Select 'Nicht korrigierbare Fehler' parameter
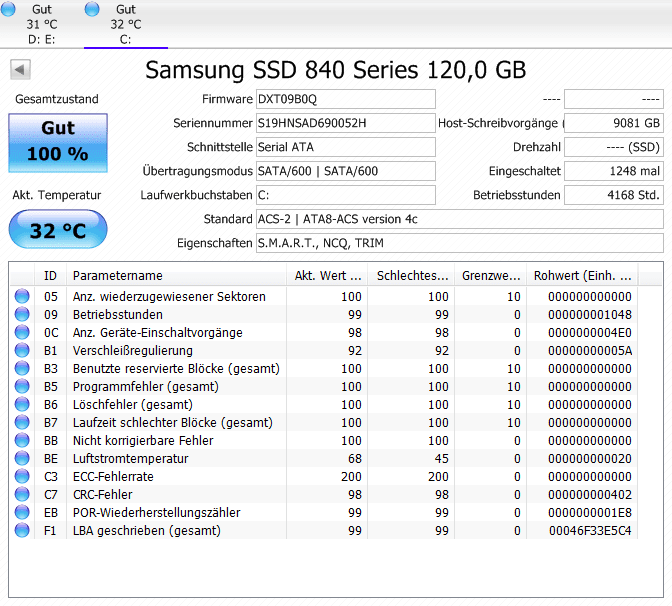The height and width of the screenshot is (606, 672). (143, 441)
